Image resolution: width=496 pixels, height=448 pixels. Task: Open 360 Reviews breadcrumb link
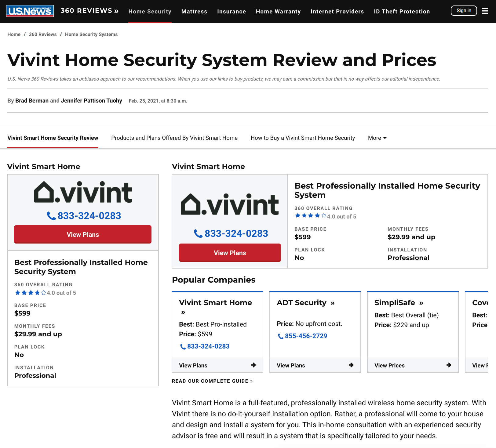[x=43, y=34]
